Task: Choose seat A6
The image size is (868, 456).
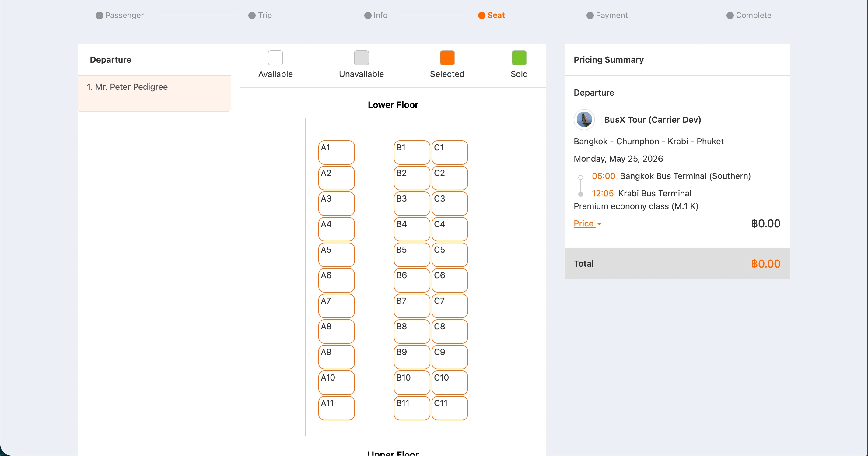Action: coord(336,280)
